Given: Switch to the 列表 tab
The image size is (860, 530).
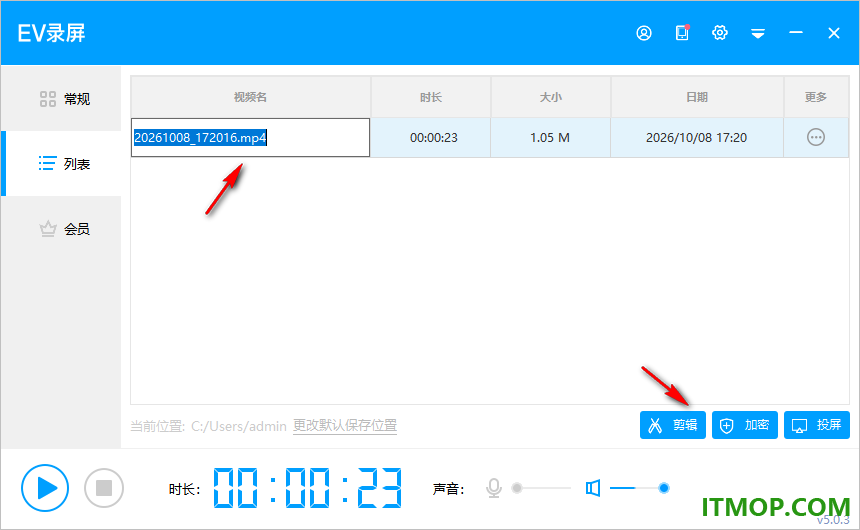Looking at the screenshot, I should 61,163.
